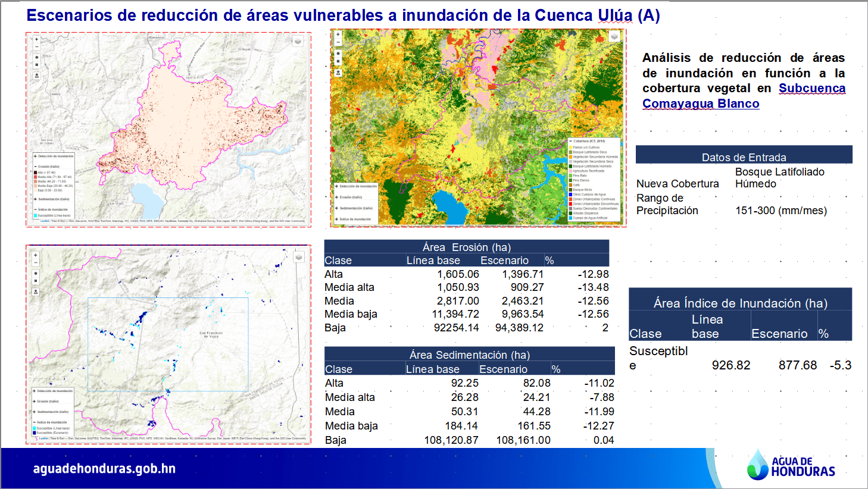Collapse Erosión legend section in erosion map
This screenshot has height=489, width=868.
click(36, 167)
